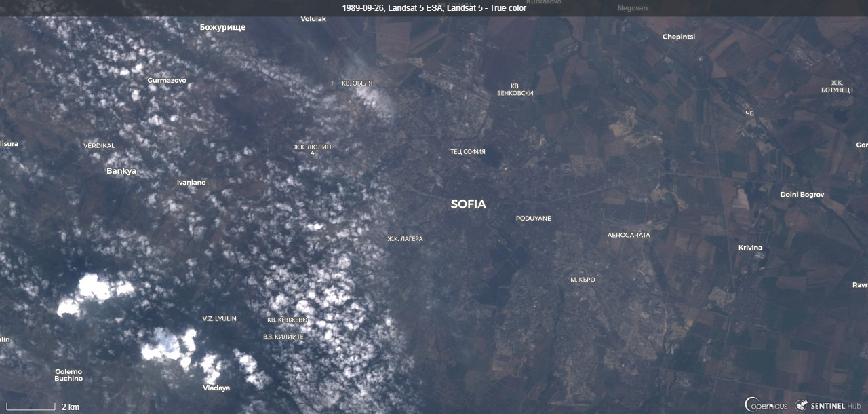
Task: Click the Chepintsi map label
Action: [679, 37]
